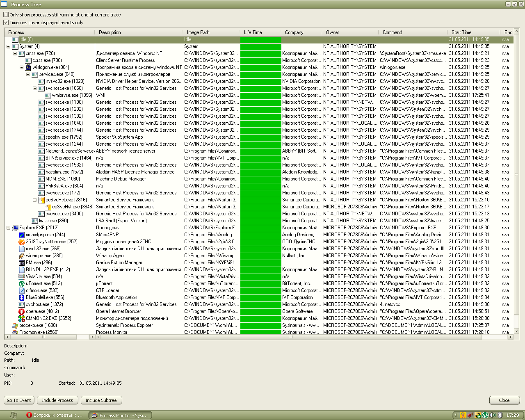Click the volume icon in system tray
The image size is (525, 420).
coord(493,415)
